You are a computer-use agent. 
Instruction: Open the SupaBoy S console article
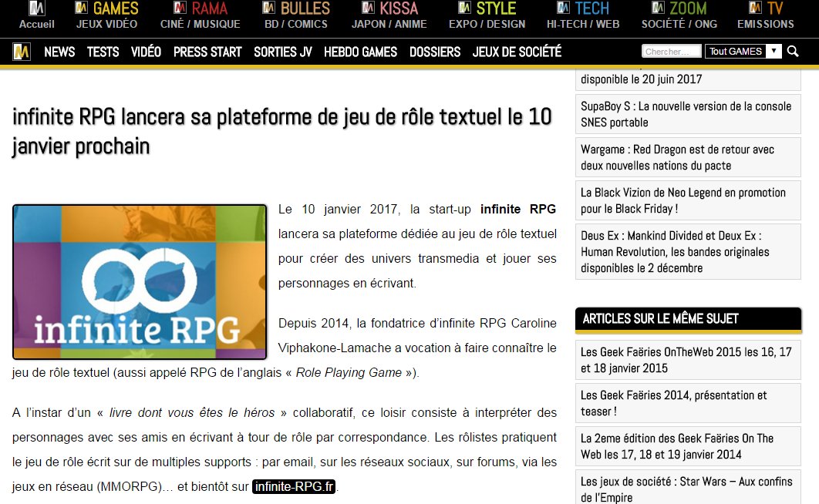[688, 114]
